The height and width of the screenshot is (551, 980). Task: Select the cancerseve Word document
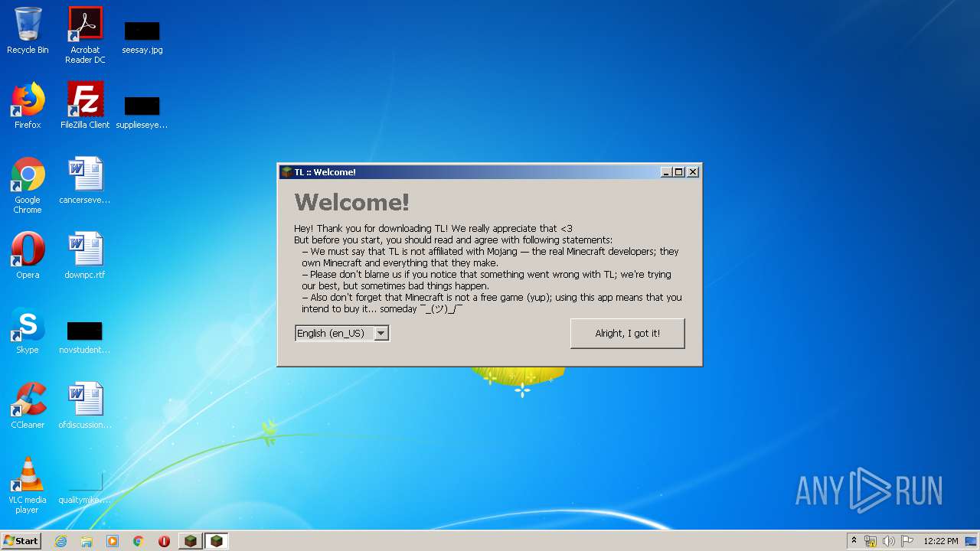[x=85, y=181]
